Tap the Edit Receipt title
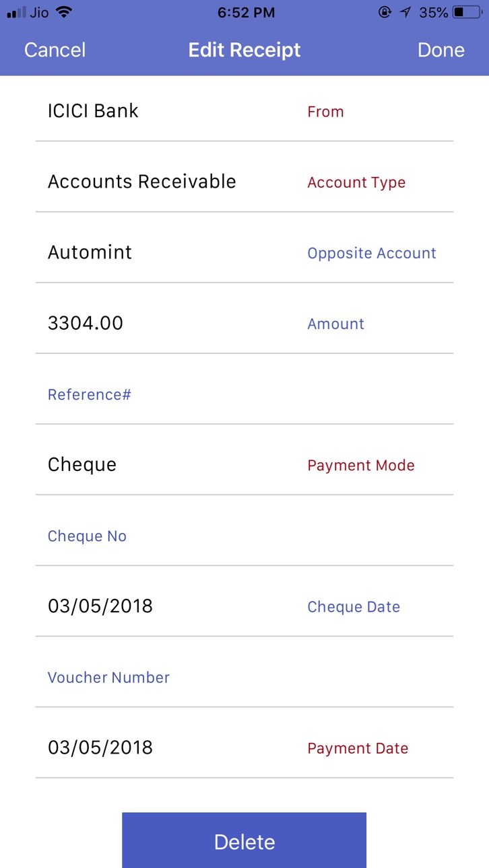489x868 pixels. [x=244, y=50]
